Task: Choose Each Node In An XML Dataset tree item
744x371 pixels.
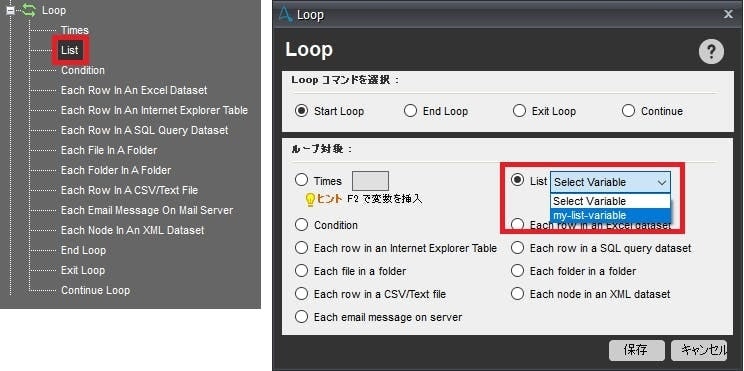Action: point(132,230)
